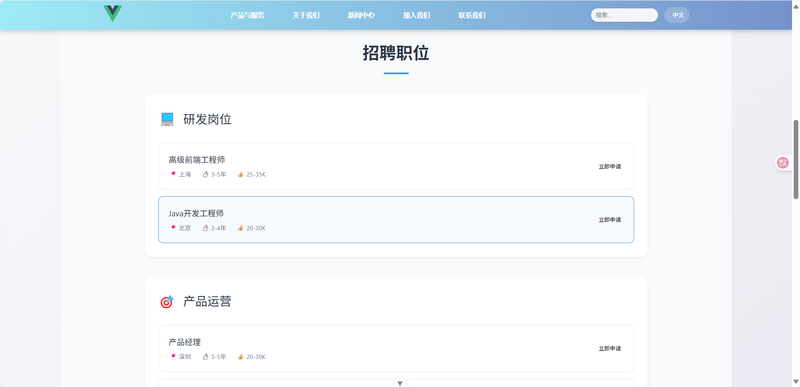Click the location pin icon next to 上海

(173, 174)
